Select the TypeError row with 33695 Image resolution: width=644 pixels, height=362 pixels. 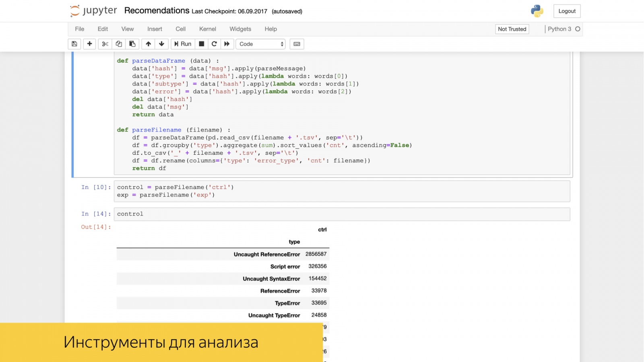tap(223, 303)
